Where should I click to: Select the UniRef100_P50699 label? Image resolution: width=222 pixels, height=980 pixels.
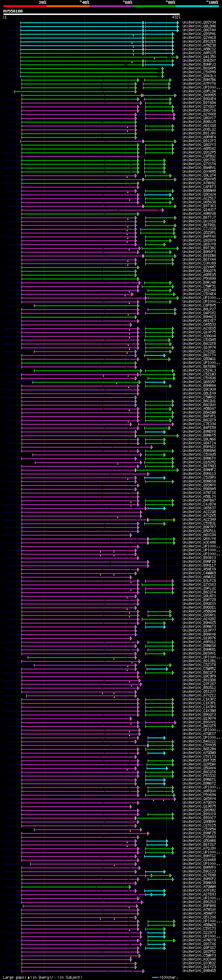(199, 278)
